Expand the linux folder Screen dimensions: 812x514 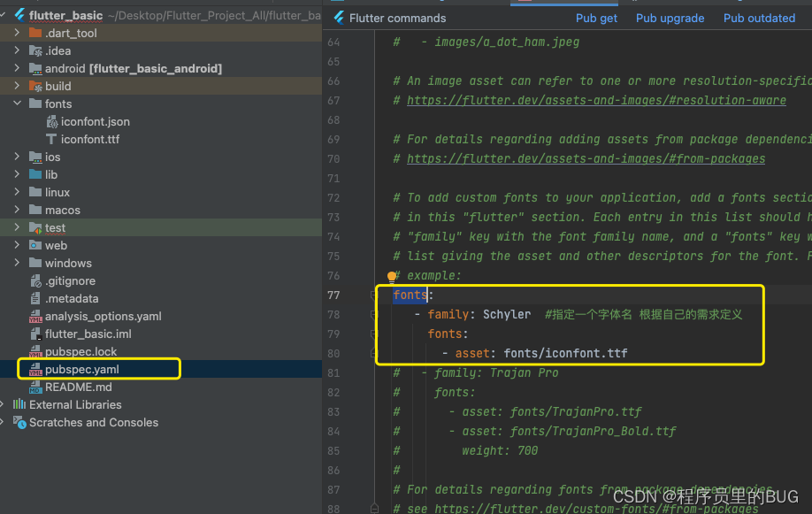(x=17, y=192)
